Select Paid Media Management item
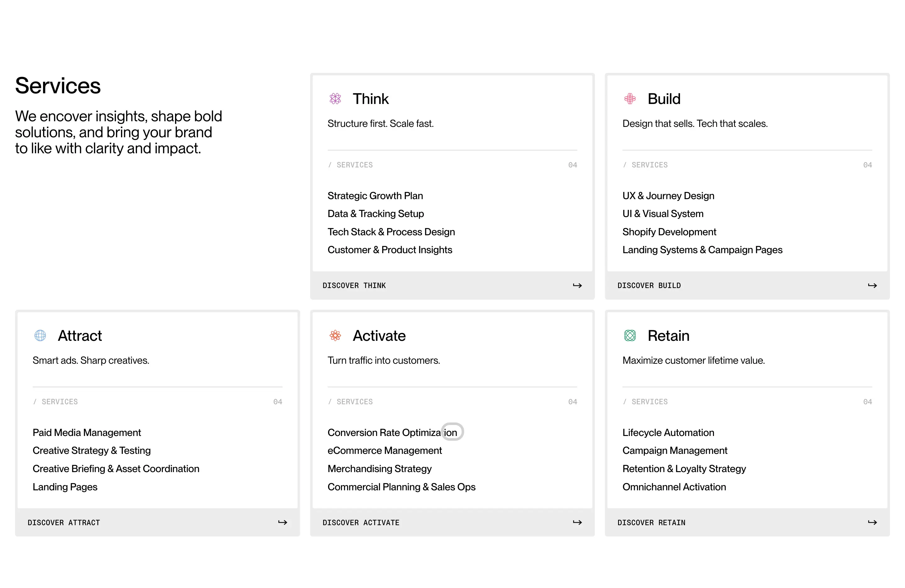Screen dimensions: 905x588 coord(87,433)
